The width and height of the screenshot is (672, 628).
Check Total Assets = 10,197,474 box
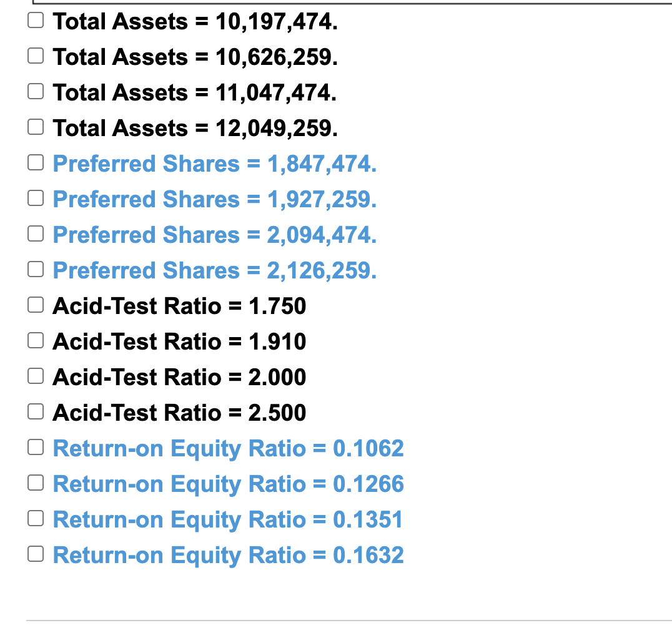click(x=36, y=20)
